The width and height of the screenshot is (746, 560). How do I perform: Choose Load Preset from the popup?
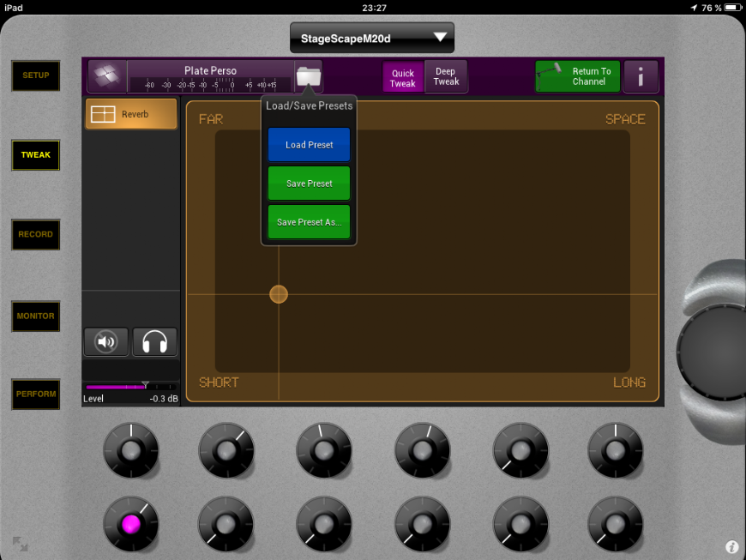(x=309, y=145)
